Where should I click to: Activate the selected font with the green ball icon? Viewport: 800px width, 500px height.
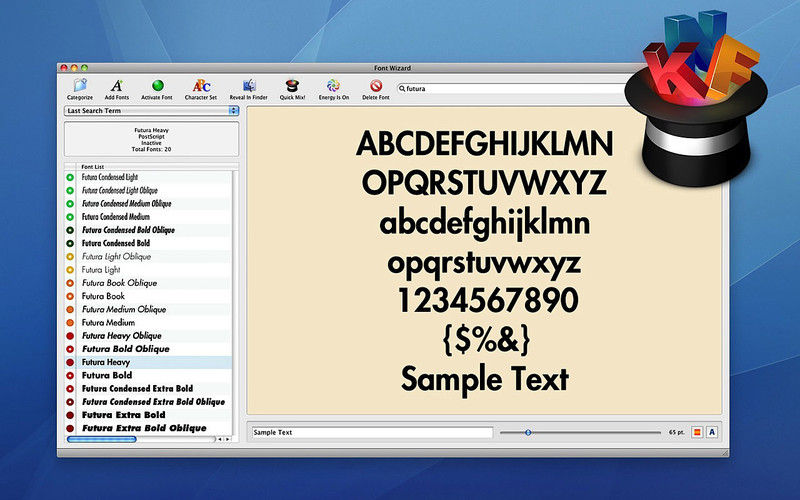tap(158, 85)
